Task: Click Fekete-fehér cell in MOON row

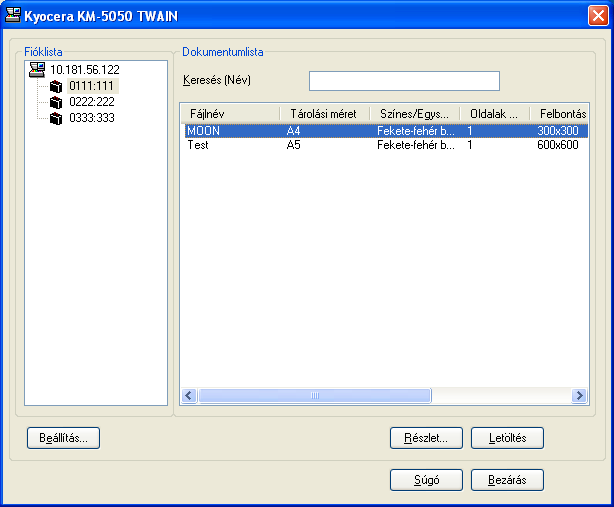Action: coord(416,131)
